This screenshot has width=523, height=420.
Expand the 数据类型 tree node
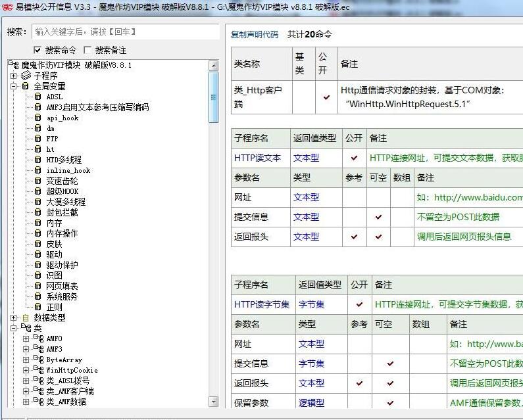click(13, 317)
